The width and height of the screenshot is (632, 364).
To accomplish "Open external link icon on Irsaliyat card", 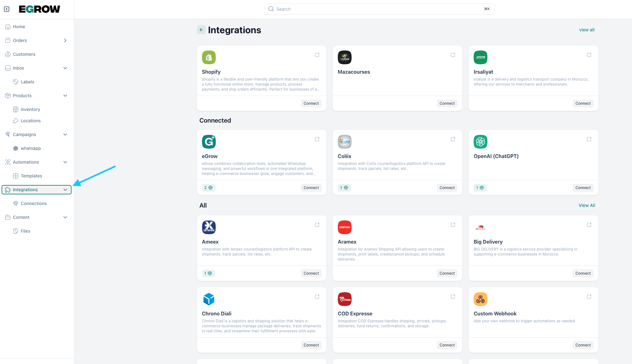I will [x=589, y=55].
